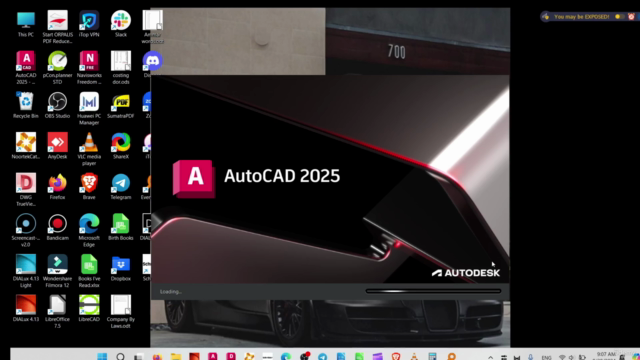Open pCon.planner STD shortcut
The width and height of the screenshot is (640, 360).
pos(58,68)
